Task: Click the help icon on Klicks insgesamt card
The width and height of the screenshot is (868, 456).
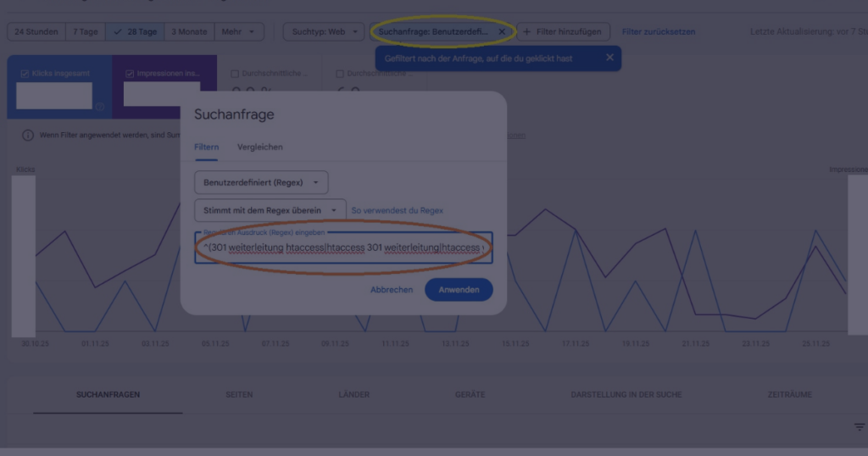Action: [100, 107]
